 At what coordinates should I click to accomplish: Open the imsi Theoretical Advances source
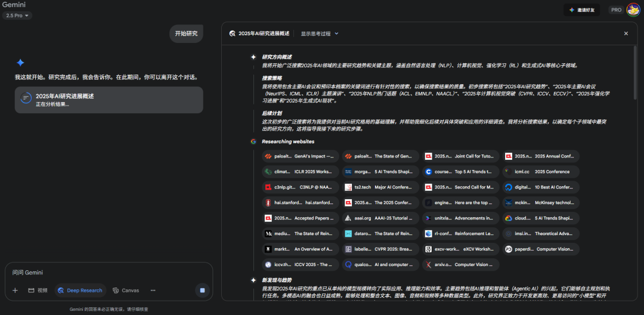541,234
